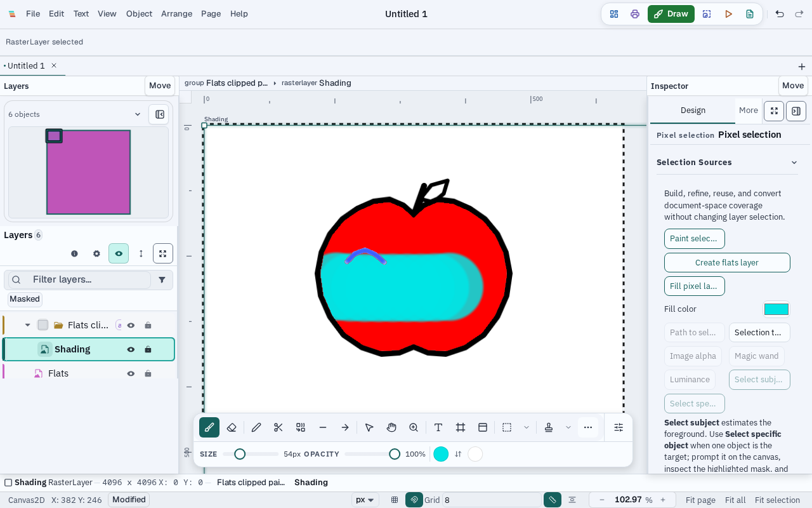
Task: Click Fit page in status bar
Action: coord(700,500)
